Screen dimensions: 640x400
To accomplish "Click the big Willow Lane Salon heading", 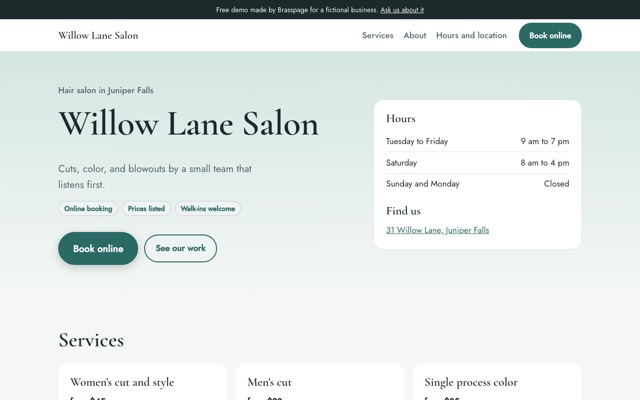I will pyautogui.click(x=188, y=124).
